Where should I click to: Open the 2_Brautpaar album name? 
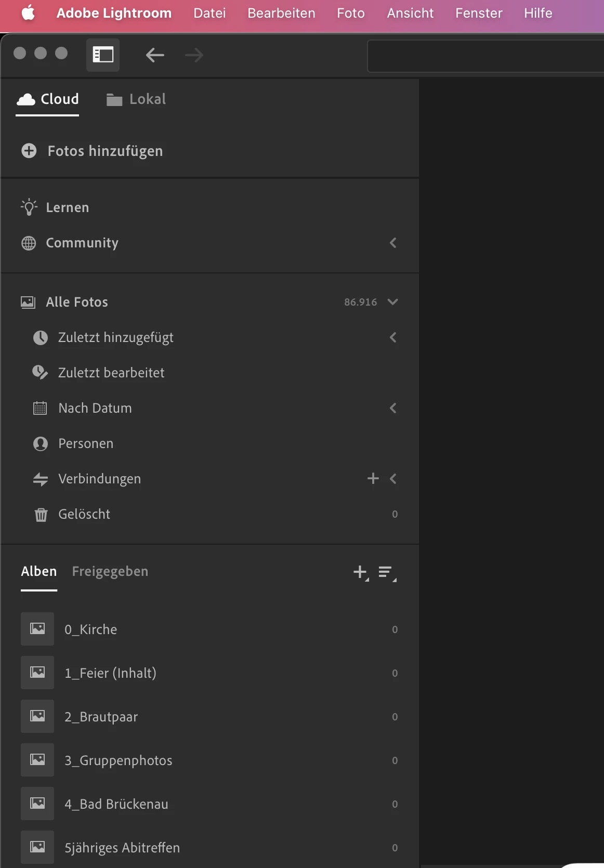click(x=101, y=717)
